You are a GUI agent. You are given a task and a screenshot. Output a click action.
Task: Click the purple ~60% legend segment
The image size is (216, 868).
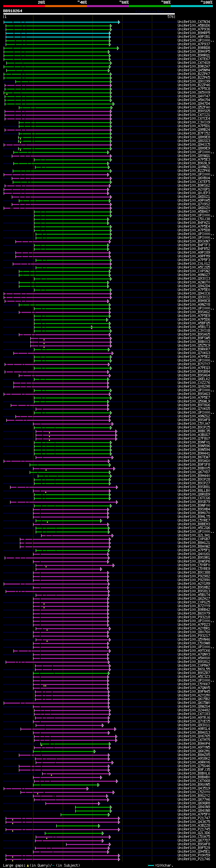tap(108, 6)
